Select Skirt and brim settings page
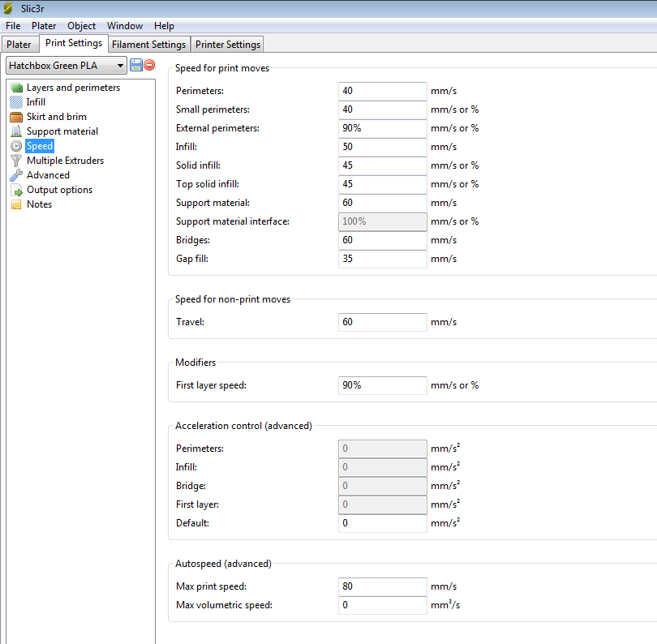 (57, 117)
